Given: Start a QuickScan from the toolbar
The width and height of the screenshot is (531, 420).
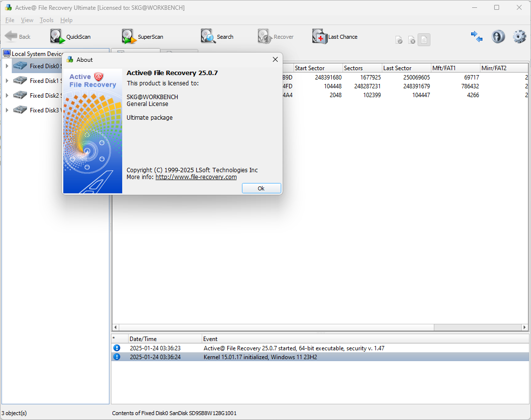Looking at the screenshot, I should coord(71,36).
